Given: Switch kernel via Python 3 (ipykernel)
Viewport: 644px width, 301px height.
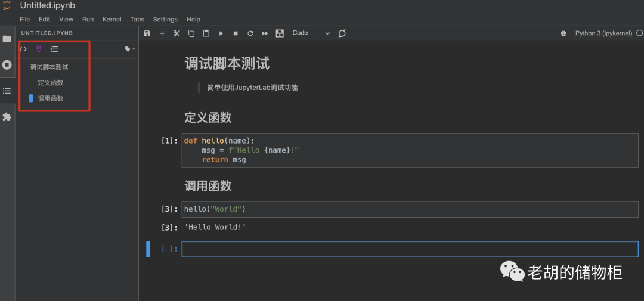Looking at the screenshot, I should [603, 33].
